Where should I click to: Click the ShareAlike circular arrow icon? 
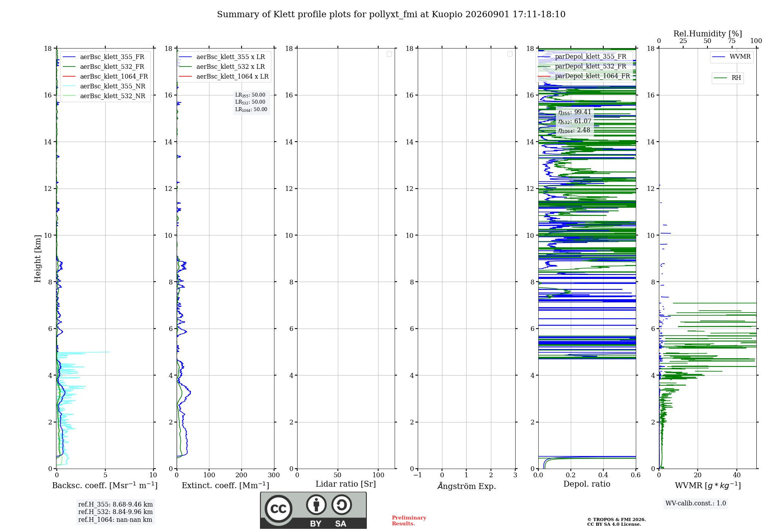coord(341,505)
